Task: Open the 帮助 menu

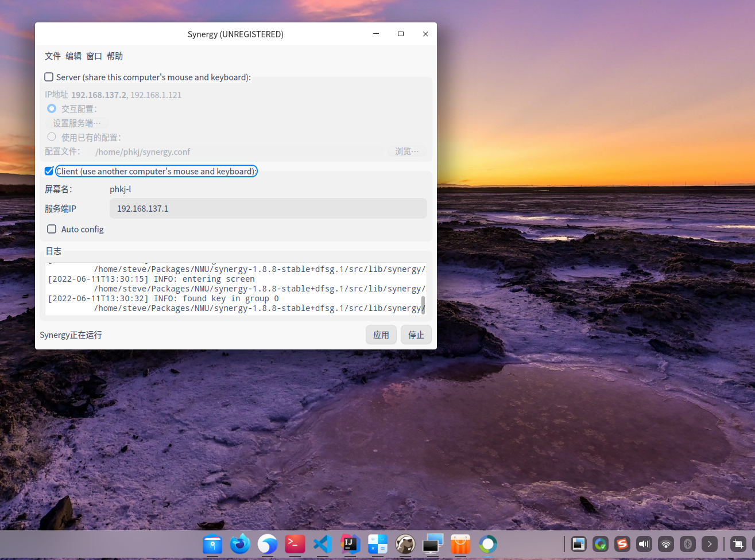Action: coord(115,56)
